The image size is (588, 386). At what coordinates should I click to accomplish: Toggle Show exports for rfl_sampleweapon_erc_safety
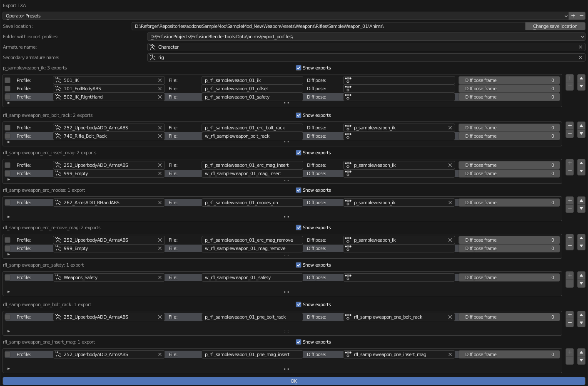[x=299, y=265]
